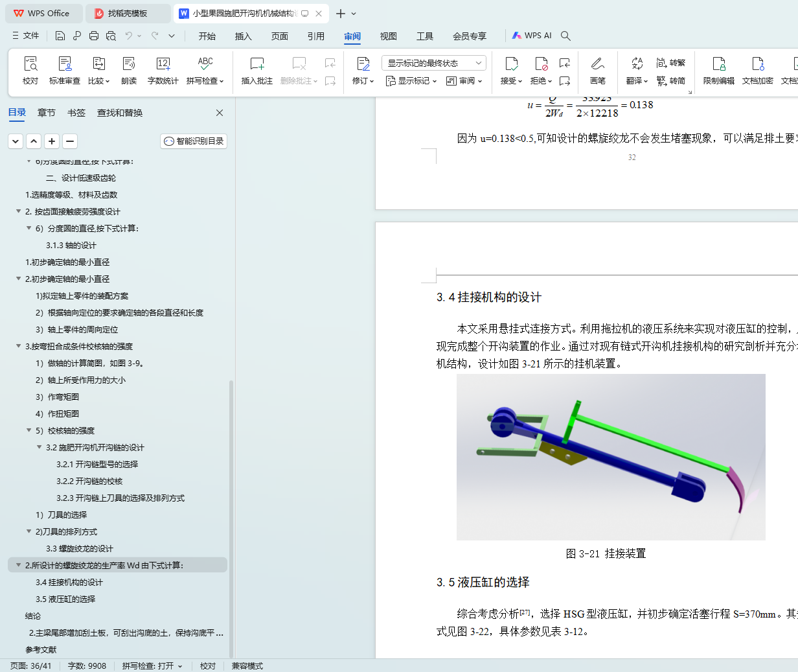798x672 pixels.
Task: Click 校对 in the status bar
Action: pos(208,666)
